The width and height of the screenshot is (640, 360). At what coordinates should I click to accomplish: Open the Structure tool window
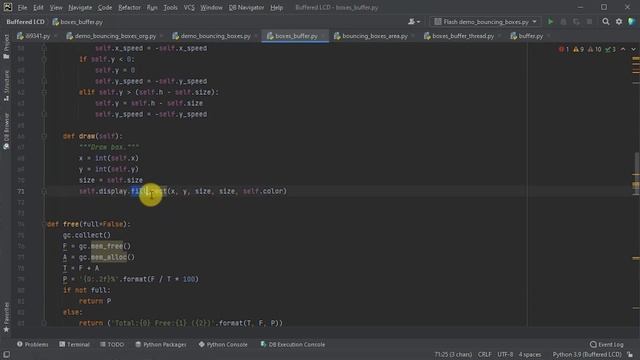(x=6, y=86)
